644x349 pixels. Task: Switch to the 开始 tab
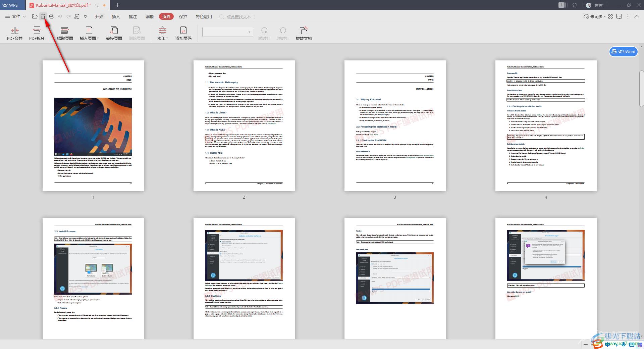(x=99, y=16)
